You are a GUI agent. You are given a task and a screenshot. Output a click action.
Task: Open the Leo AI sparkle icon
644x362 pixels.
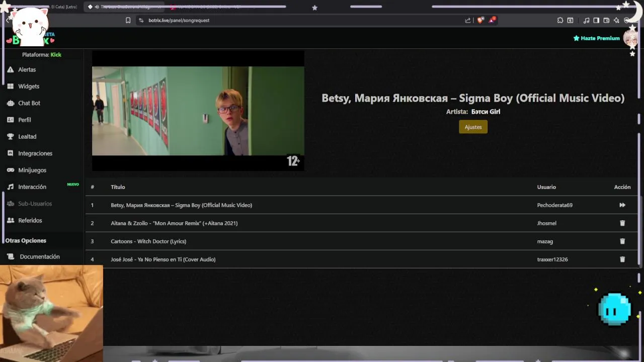(x=616, y=21)
